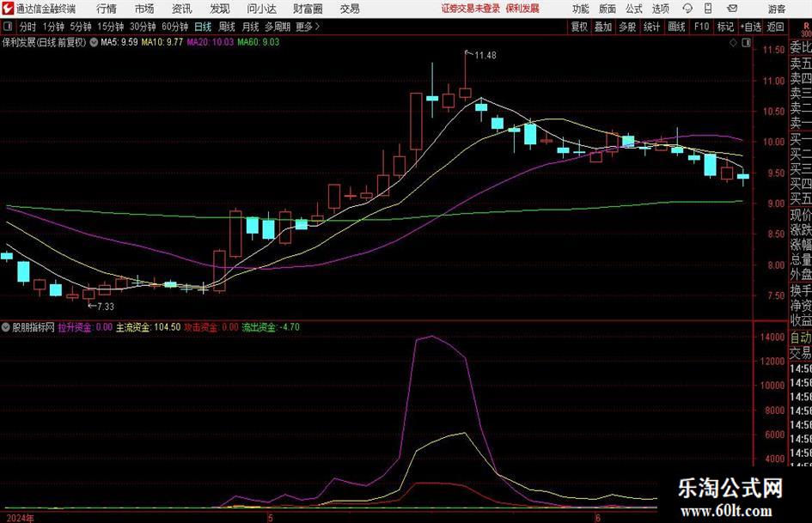Toggle the left panel icon beside 分时
The image size is (812, 523).
pos(7,27)
